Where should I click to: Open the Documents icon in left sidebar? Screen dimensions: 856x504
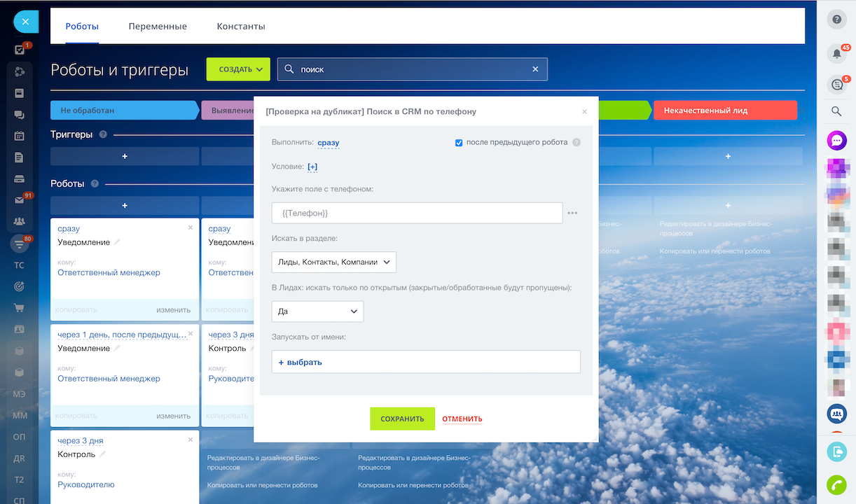[20, 157]
